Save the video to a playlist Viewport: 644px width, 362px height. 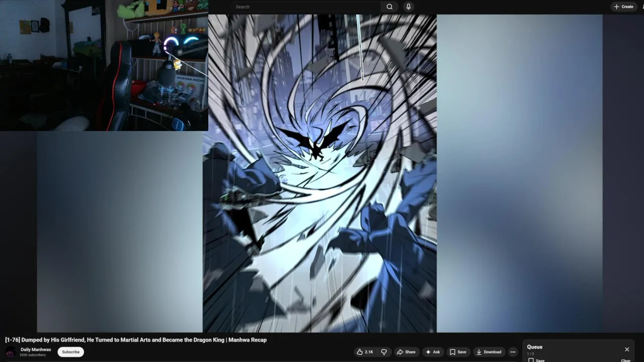[458, 352]
